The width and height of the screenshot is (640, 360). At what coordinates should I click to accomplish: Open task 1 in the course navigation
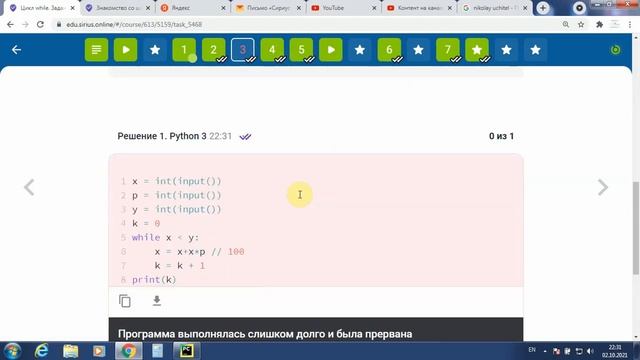(184, 50)
